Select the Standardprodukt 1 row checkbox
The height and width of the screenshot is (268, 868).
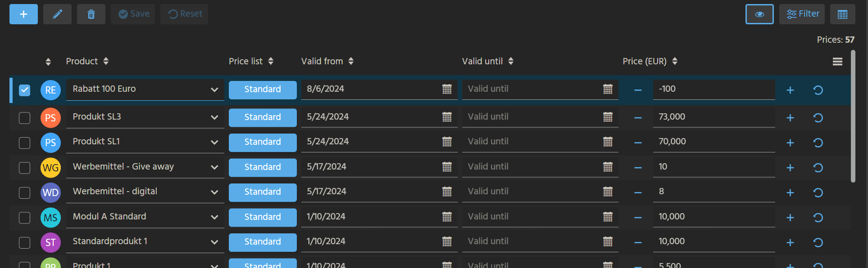coord(25,242)
